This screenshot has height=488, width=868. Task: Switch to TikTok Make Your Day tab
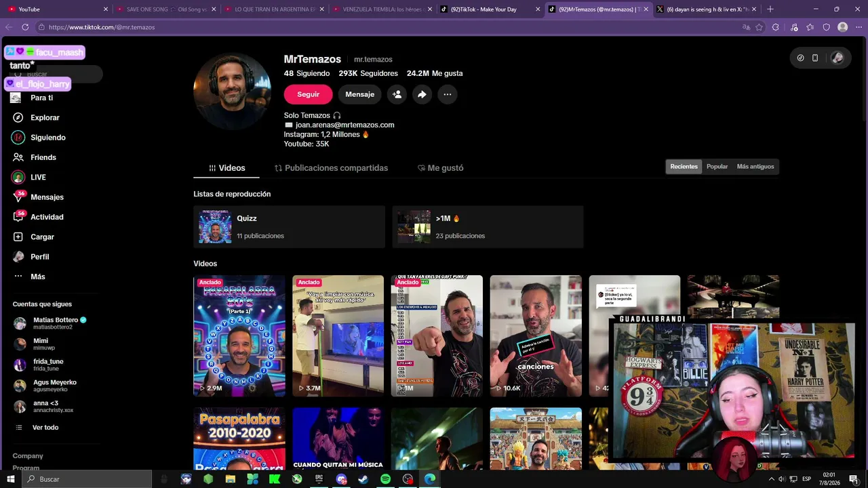(x=490, y=9)
